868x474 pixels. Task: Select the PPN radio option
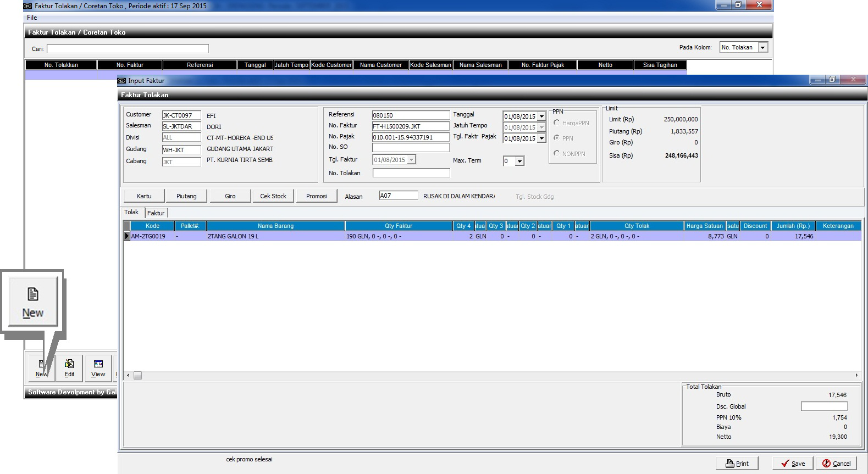pyautogui.click(x=557, y=138)
